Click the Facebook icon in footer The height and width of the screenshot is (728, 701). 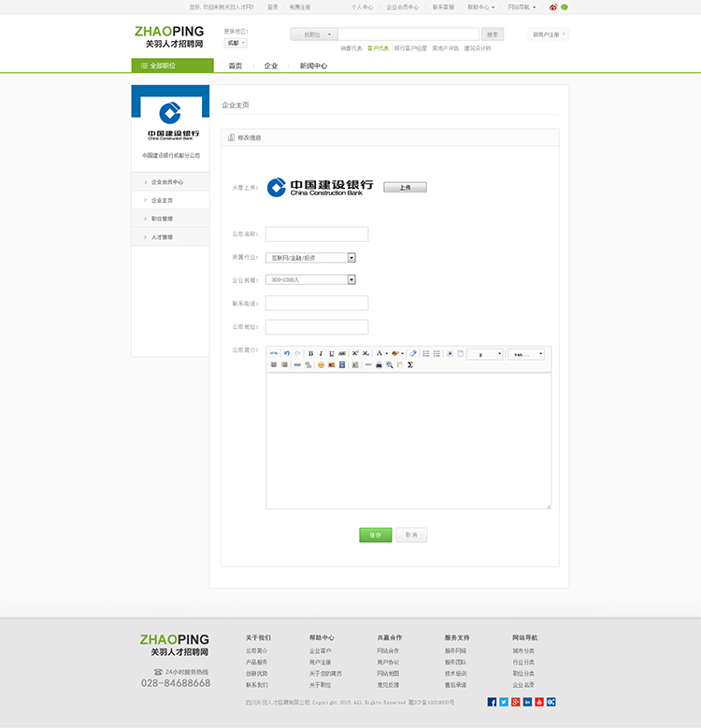pyautogui.click(x=492, y=702)
